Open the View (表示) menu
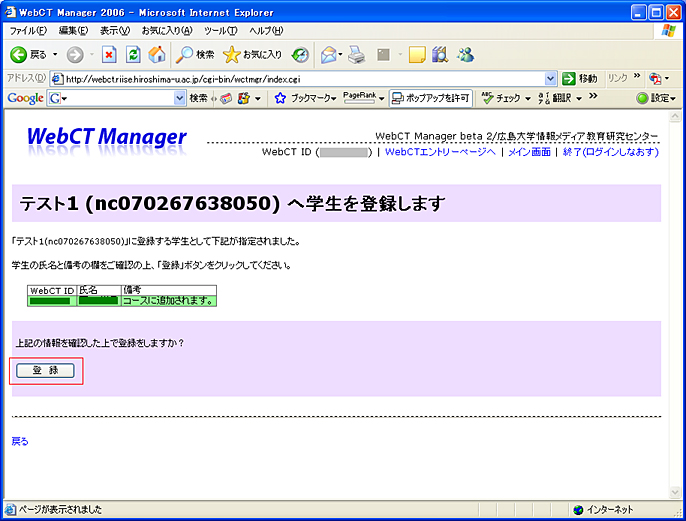The height and width of the screenshot is (521, 686). [115, 31]
